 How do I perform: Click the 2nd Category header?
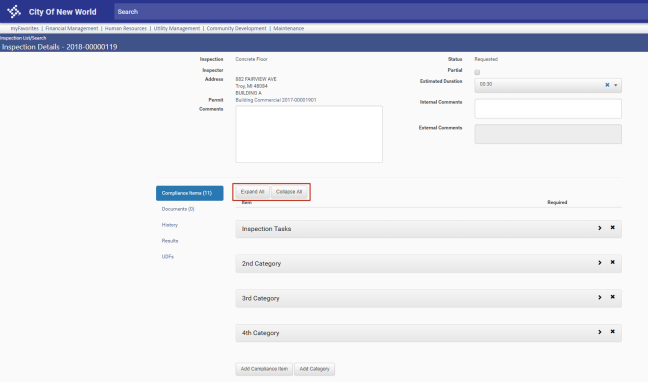(x=429, y=263)
